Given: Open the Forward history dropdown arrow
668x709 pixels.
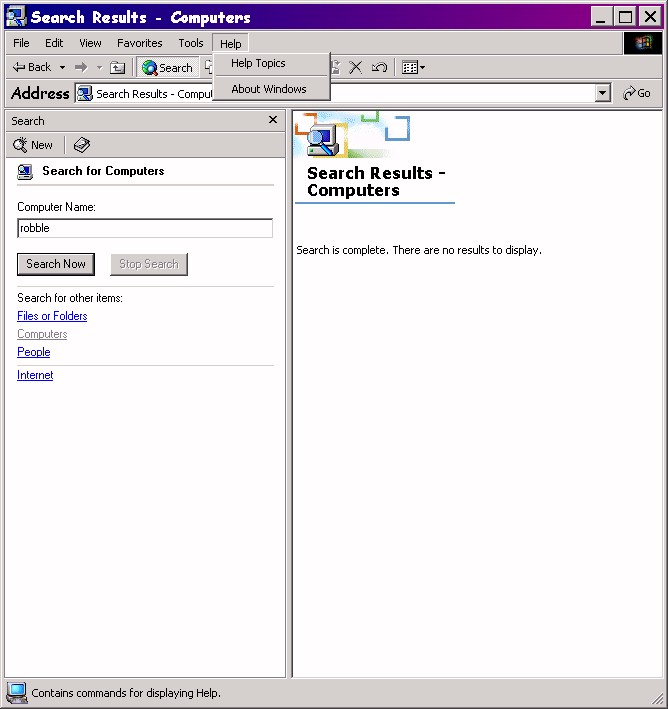Looking at the screenshot, I should (x=99, y=67).
